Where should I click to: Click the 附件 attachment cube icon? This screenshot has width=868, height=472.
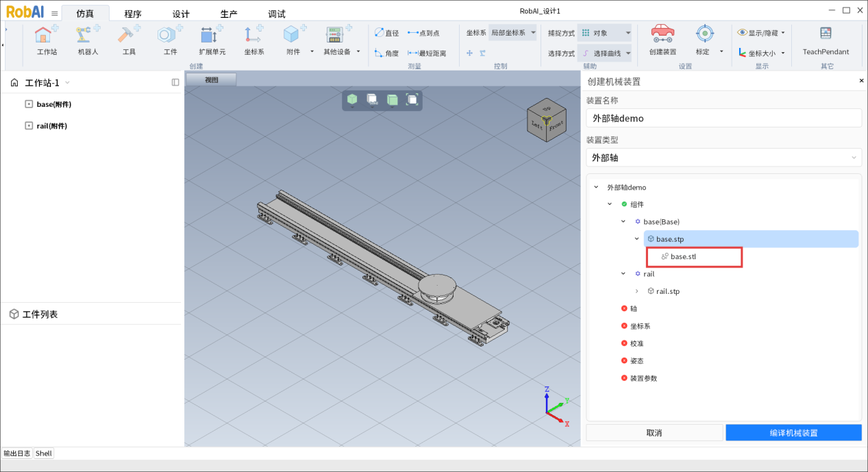(293, 35)
